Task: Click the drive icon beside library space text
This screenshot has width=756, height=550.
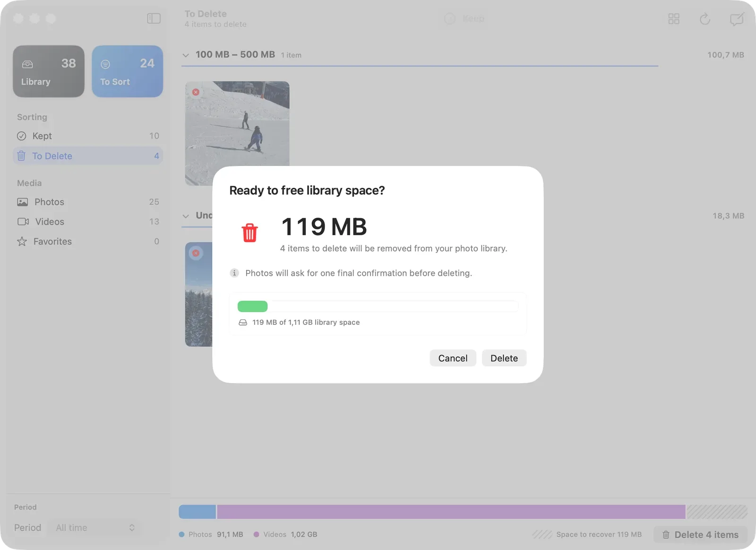Action: pyautogui.click(x=243, y=323)
